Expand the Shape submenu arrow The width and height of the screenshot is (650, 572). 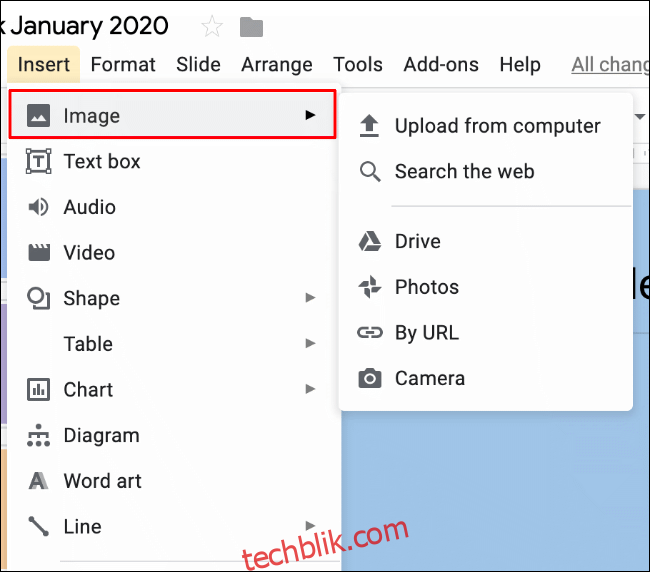310,298
